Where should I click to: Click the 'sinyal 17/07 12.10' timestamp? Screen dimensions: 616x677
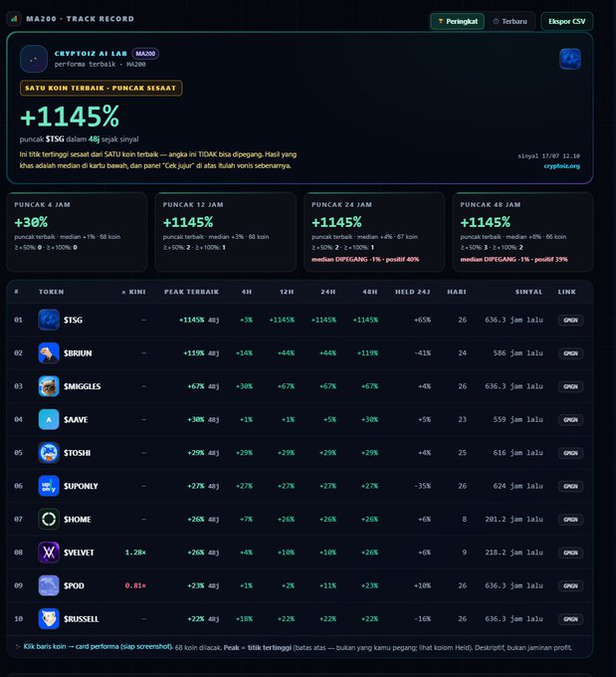[548, 156]
